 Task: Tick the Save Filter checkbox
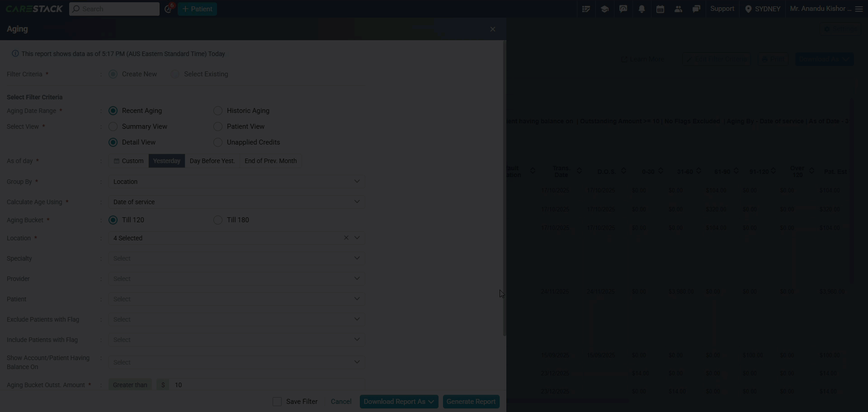pos(277,402)
